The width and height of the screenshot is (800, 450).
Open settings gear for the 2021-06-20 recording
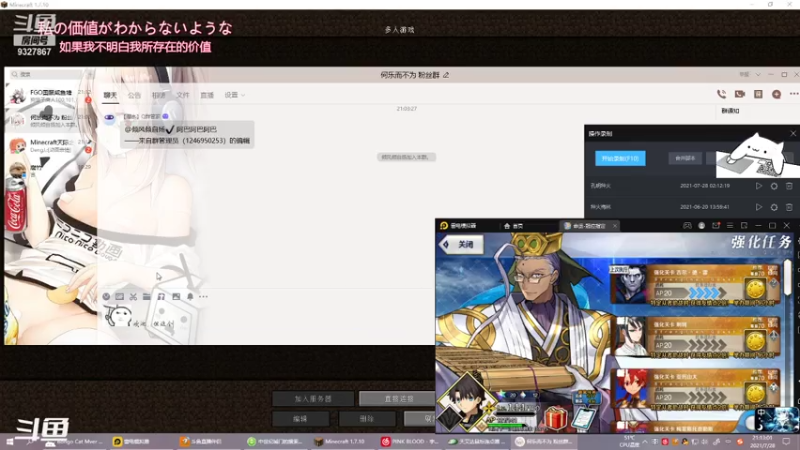[x=774, y=207]
